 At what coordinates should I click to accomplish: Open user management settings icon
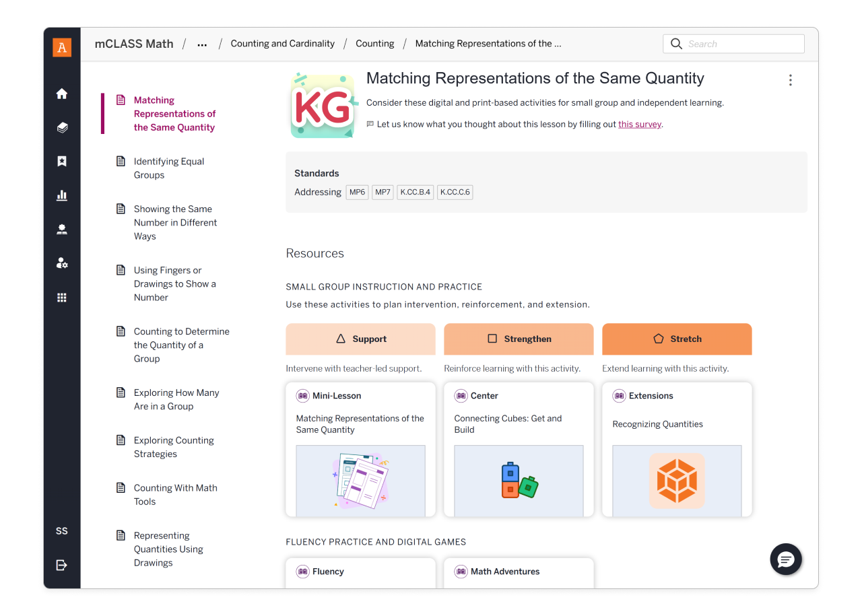pos(61,263)
